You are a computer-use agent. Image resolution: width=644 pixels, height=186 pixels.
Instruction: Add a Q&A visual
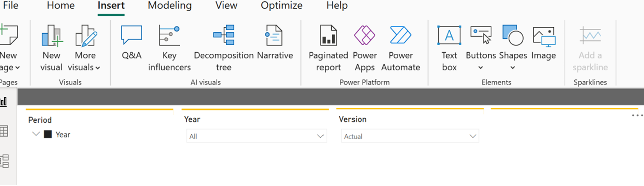(132, 43)
